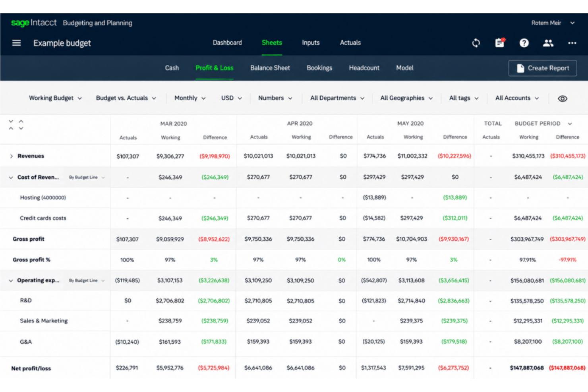Click the Net profit/loss row label
The height and width of the screenshot is (392, 588).
(x=31, y=368)
